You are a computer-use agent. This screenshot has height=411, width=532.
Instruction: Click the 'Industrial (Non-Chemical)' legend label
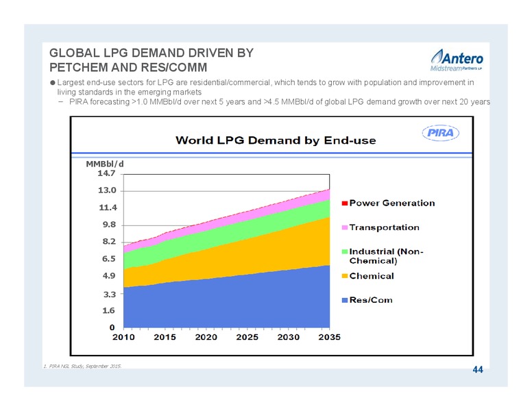click(x=387, y=256)
